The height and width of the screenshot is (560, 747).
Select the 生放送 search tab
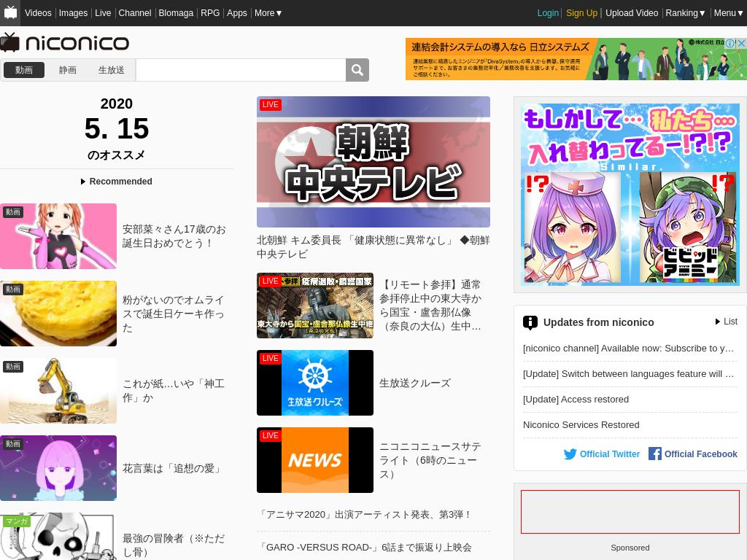111,70
